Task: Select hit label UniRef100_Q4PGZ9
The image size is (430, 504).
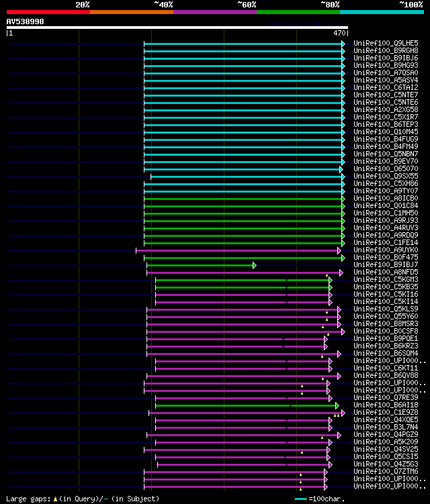Action: click(386, 435)
